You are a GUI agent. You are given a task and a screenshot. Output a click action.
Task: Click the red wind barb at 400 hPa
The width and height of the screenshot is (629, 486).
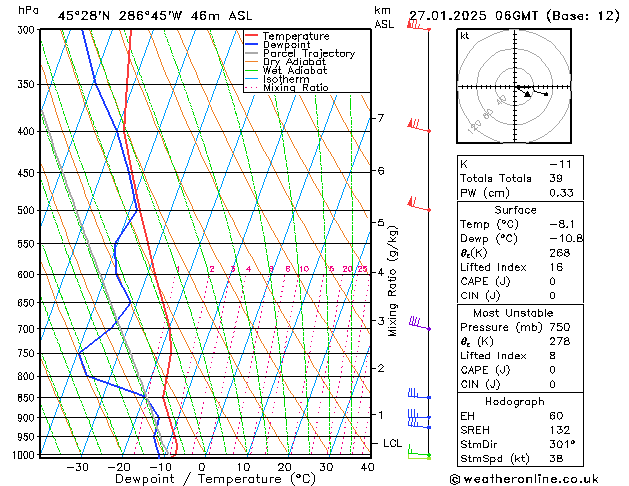click(x=419, y=125)
